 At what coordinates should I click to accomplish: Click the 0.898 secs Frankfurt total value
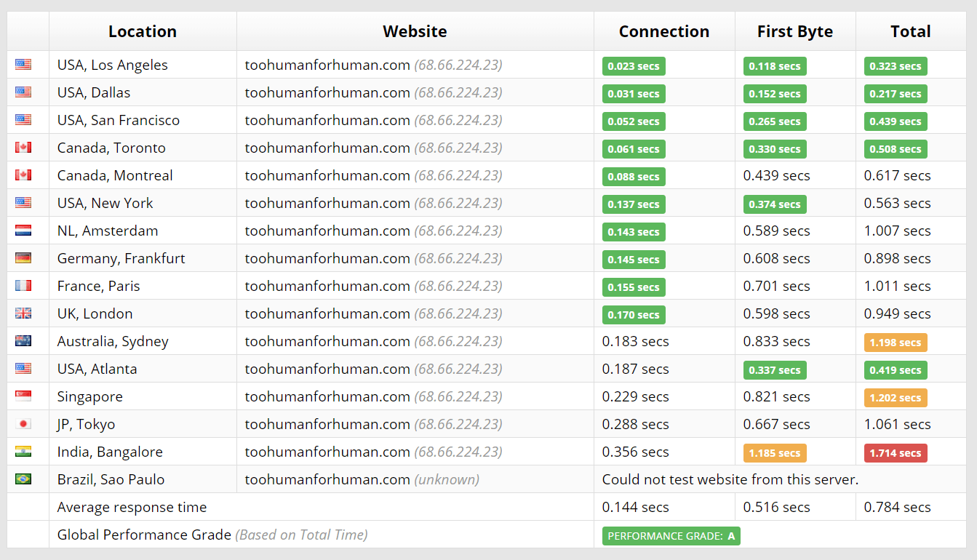[898, 258]
